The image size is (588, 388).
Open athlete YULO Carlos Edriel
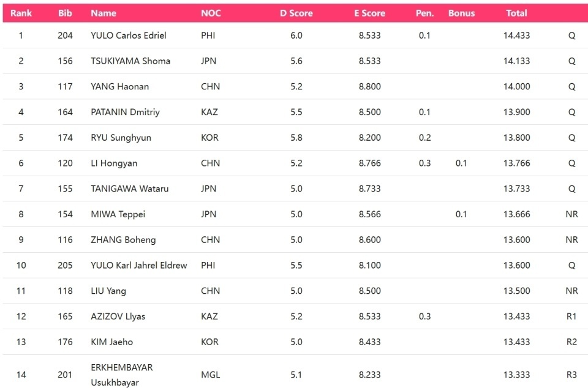pyautogui.click(x=128, y=35)
